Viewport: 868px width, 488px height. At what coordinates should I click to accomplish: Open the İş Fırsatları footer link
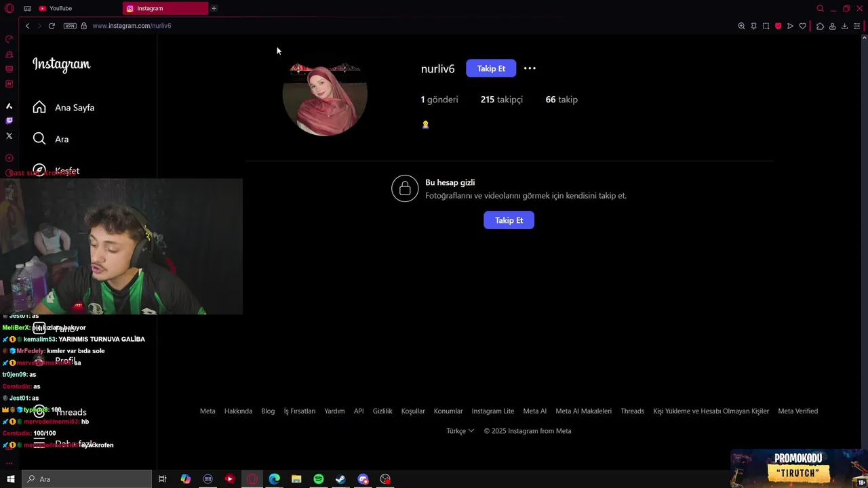[x=300, y=411]
